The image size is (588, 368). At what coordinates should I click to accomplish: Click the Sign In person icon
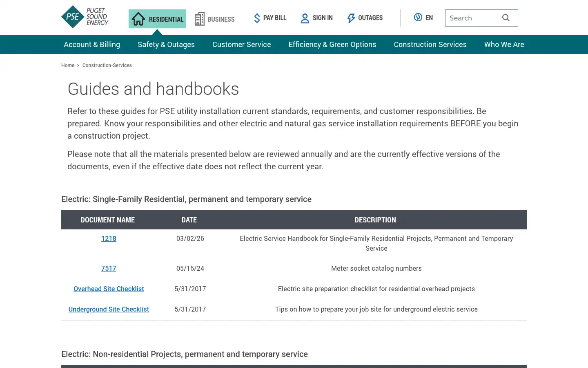click(x=305, y=18)
